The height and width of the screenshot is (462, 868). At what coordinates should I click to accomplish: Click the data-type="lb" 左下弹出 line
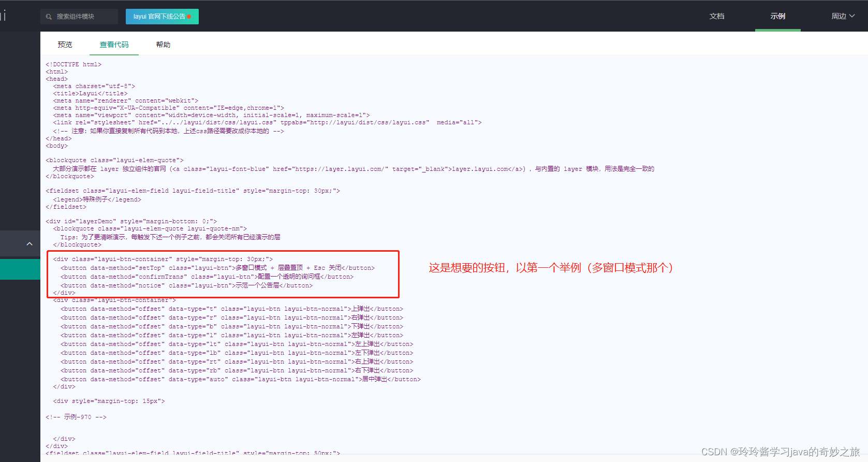237,353
